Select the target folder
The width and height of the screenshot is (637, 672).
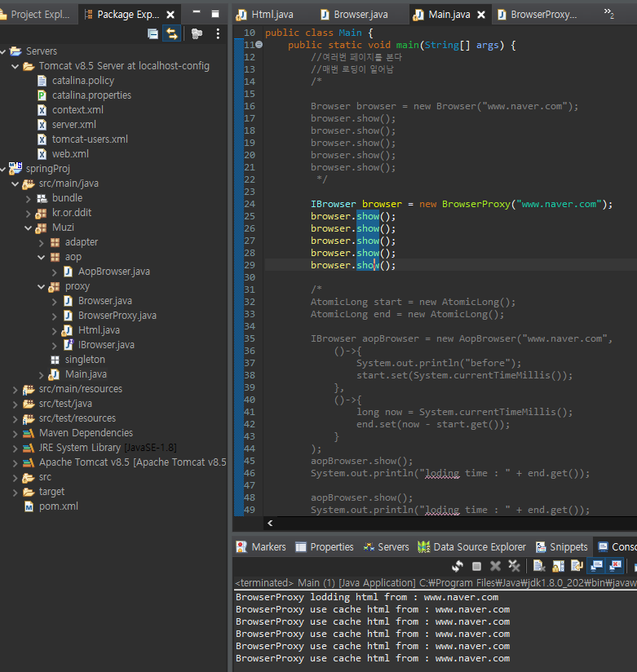click(x=51, y=492)
